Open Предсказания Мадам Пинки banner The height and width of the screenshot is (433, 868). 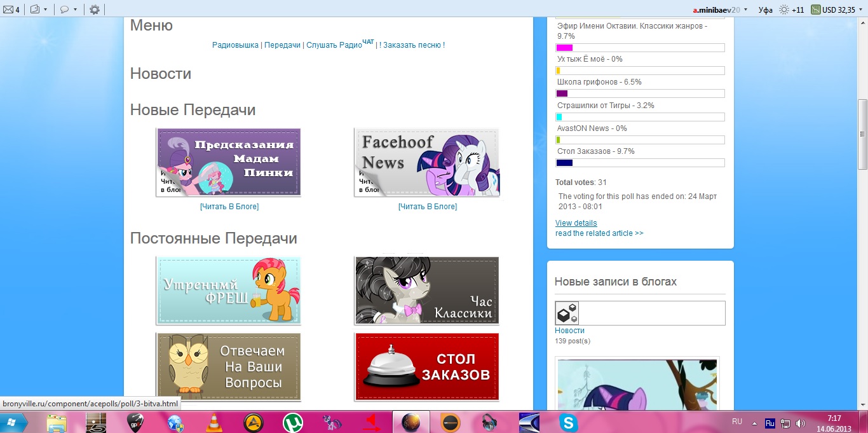(229, 162)
